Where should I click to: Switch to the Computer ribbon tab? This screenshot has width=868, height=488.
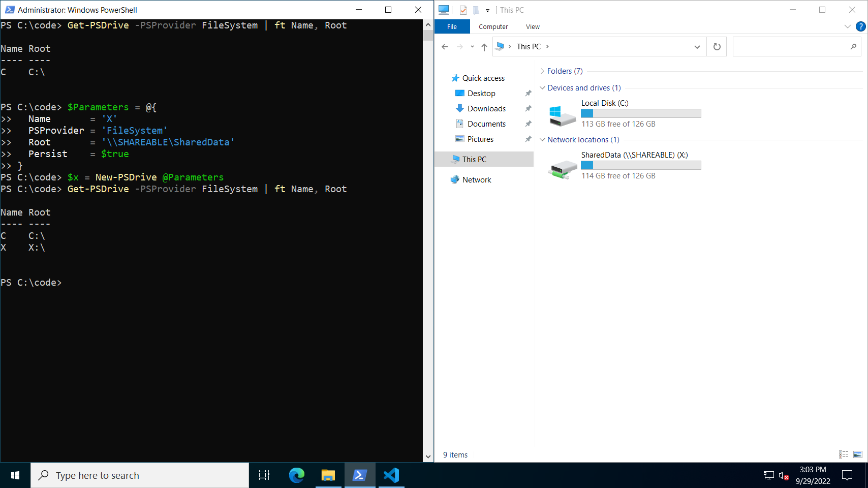[493, 26]
